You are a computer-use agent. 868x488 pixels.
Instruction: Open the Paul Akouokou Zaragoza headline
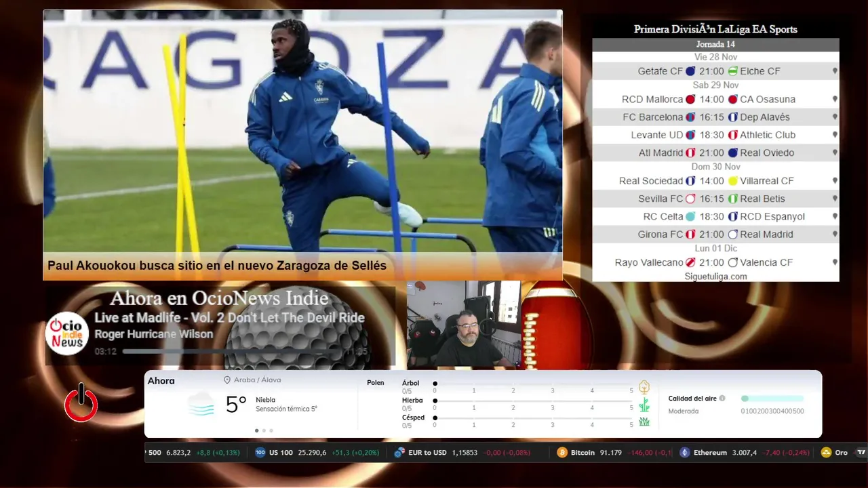pos(217,266)
